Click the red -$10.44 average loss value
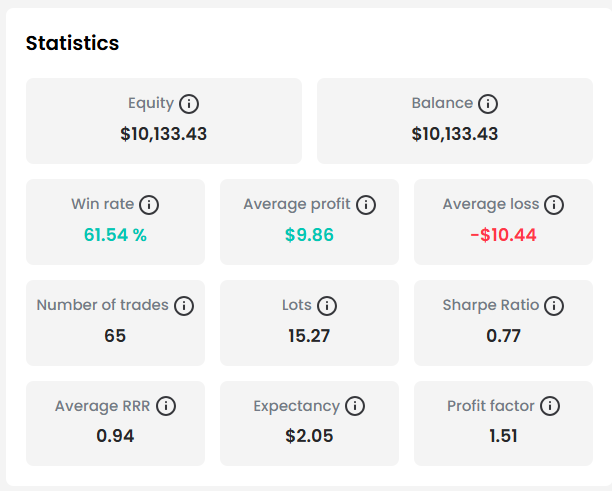 [503, 235]
